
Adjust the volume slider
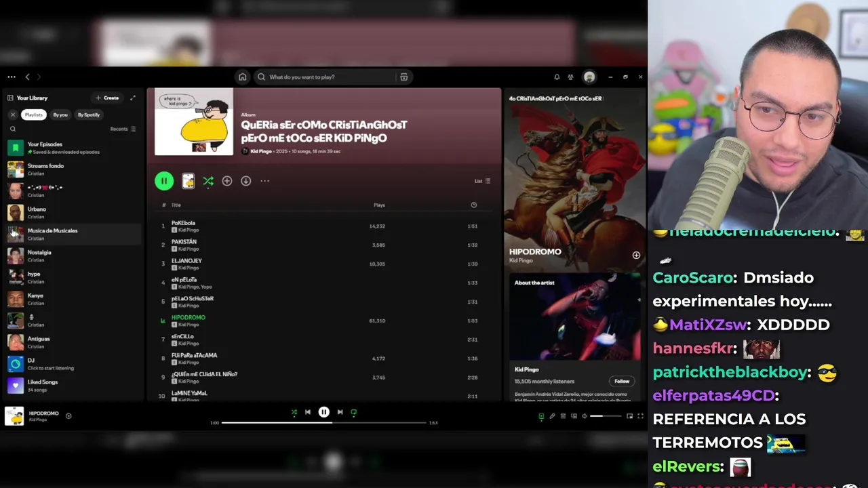606,416
